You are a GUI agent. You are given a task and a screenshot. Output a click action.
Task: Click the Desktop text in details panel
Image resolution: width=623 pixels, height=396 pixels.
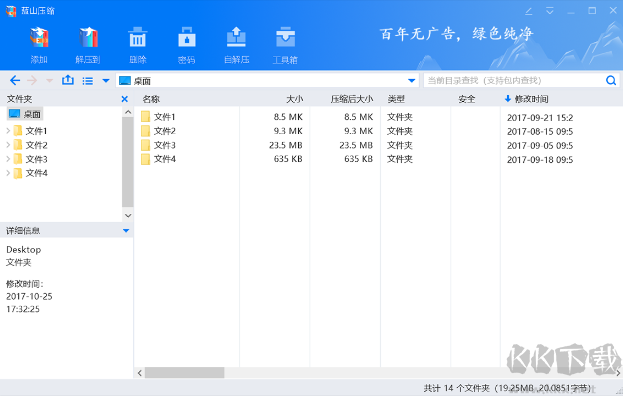click(x=23, y=250)
